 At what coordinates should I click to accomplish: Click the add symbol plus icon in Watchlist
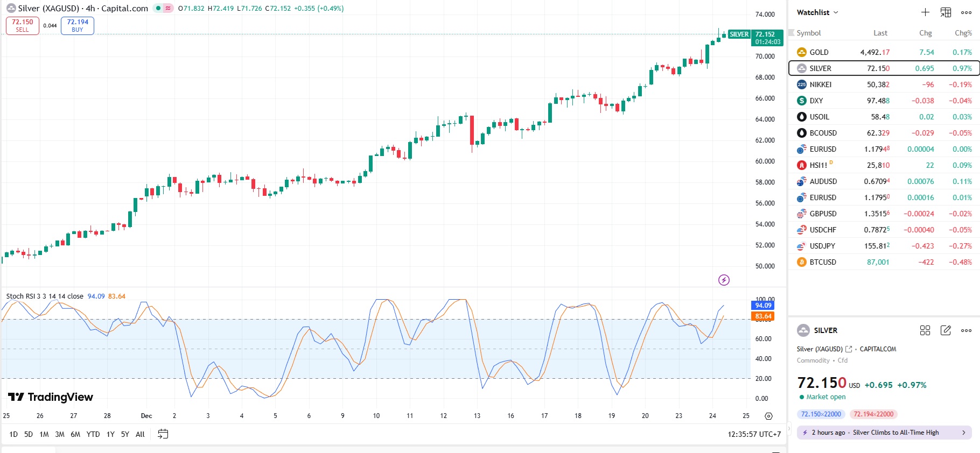click(925, 12)
